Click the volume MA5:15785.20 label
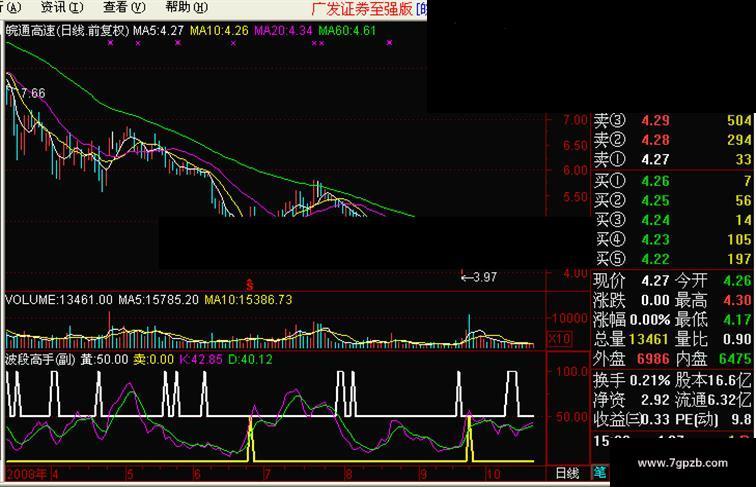Viewport: 756px width, 487px height. [158, 299]
